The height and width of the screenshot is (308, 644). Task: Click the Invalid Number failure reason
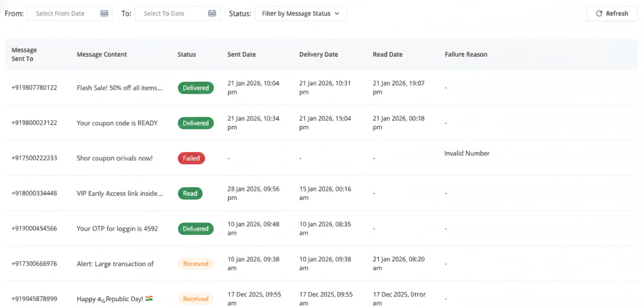click(x=467, y=154)
